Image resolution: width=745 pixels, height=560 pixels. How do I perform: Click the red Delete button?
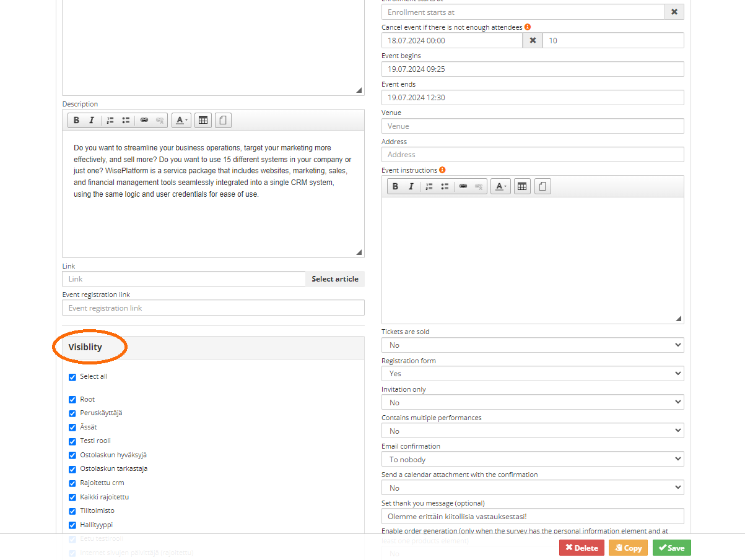click(582, 548)
